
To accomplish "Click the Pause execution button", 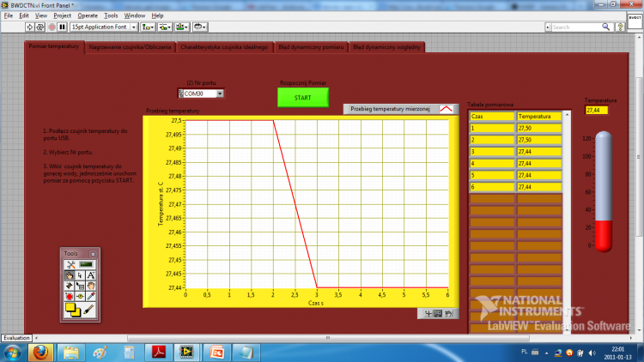I will 63,27.
